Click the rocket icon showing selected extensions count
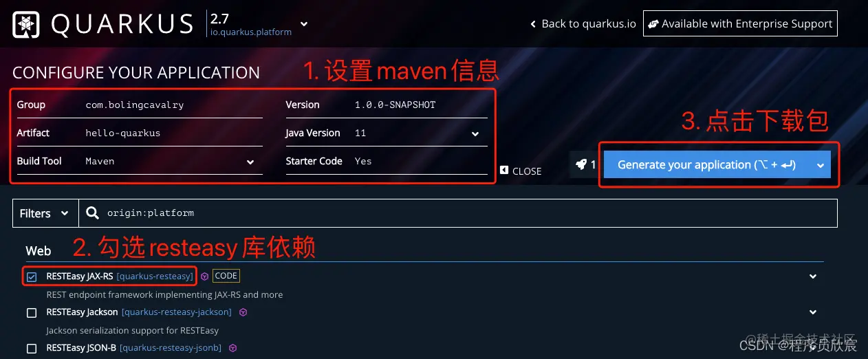 click(x=581, y=164)
